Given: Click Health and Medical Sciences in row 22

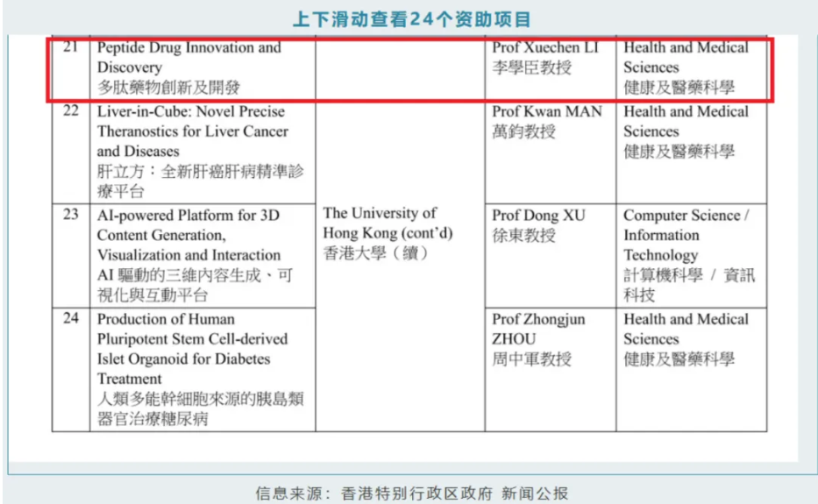Looking at the screenshot, I should coord(686,121).
